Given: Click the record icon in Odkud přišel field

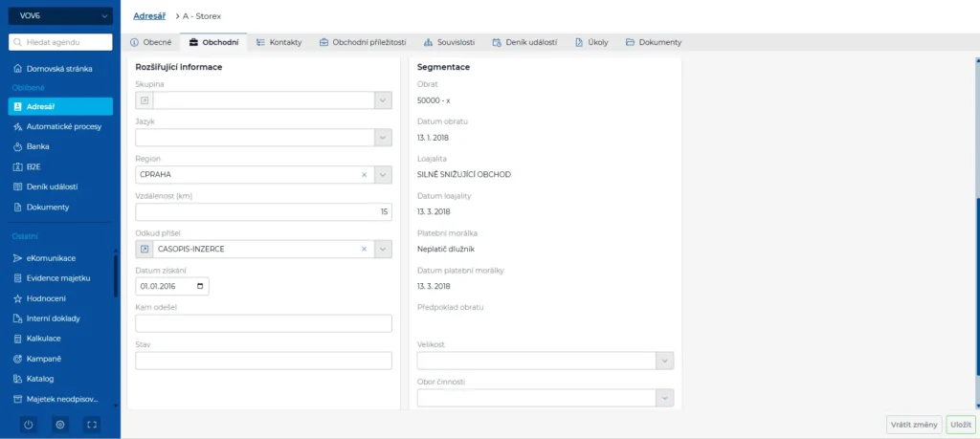Looking at the screenshot, I should tap(145, 250).
